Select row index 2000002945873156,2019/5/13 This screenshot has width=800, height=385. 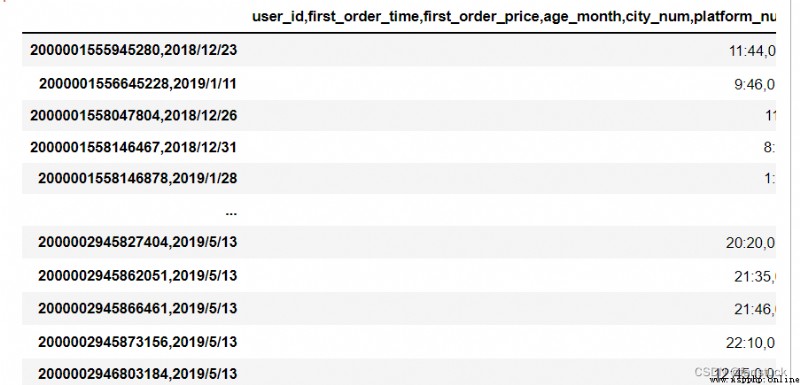coord(138,342)
